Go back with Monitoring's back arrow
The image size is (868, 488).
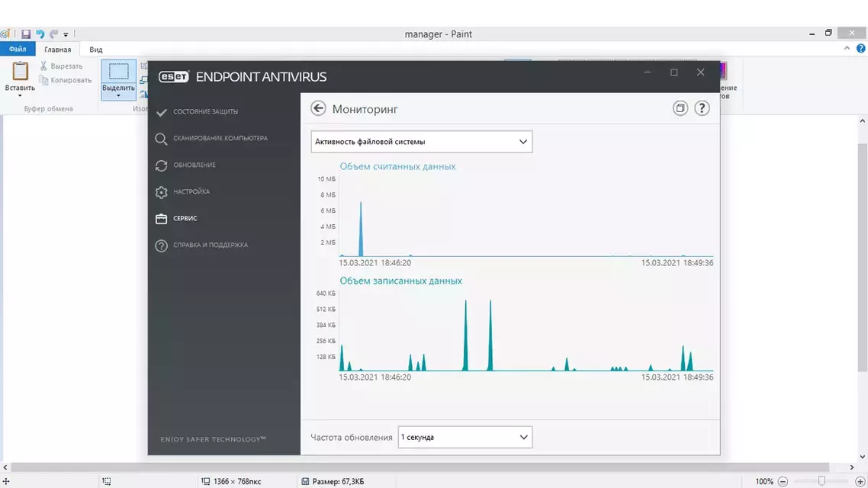(318, 108)
